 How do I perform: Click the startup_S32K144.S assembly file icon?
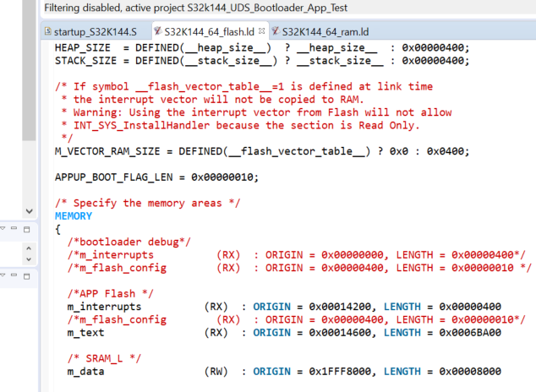coord(48,31)
